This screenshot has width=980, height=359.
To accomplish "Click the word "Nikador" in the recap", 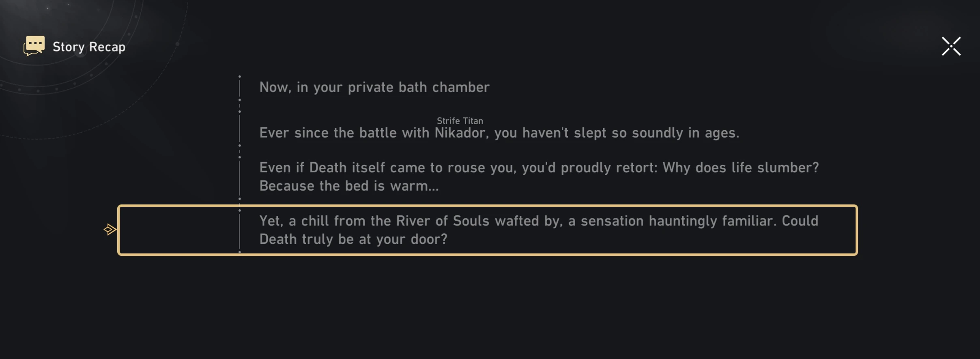I will [460, 133].
